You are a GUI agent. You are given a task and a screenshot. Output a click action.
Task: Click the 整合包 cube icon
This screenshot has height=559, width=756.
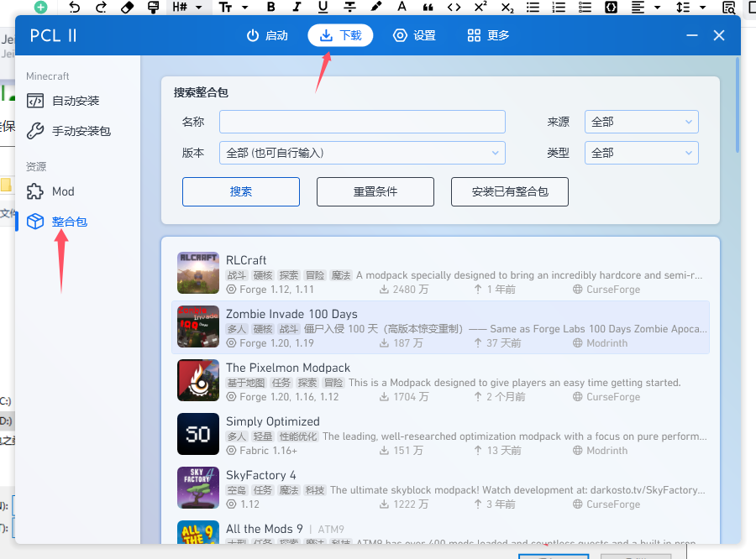pyautogui.click(x=35, y=222)
